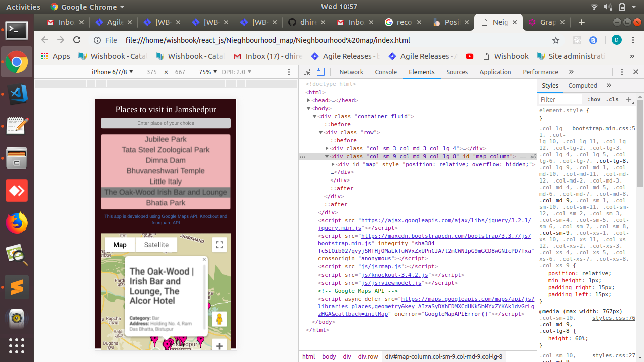The height and width of the screenshot is (362, 644).
Task: Click the map fullscreen icon
Action: [x=219, y=245]
